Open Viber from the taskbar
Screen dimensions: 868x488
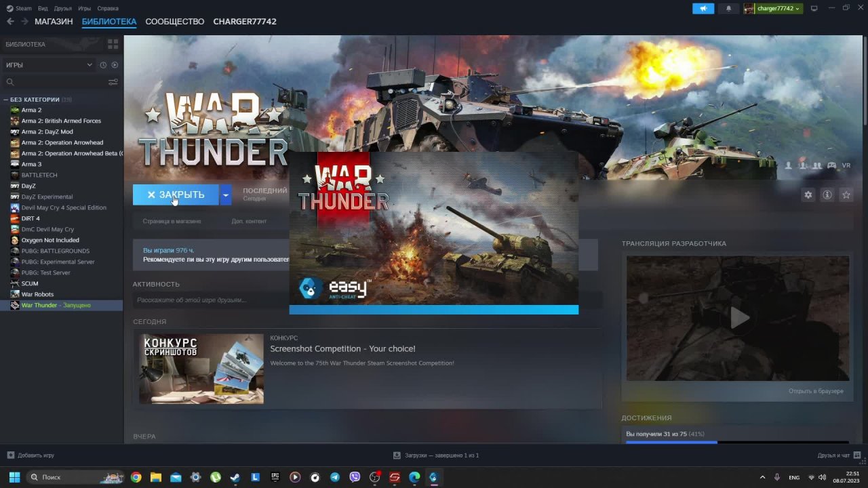(355, 477)
